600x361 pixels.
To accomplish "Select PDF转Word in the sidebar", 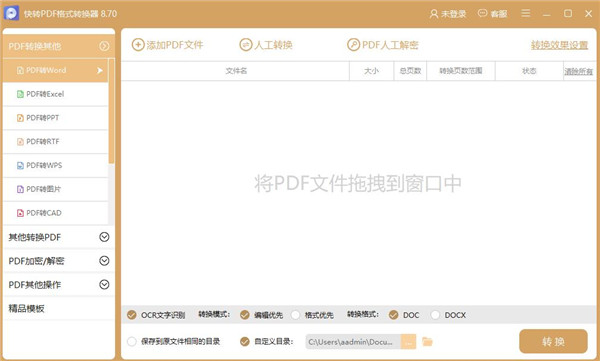I will point(55,70).
